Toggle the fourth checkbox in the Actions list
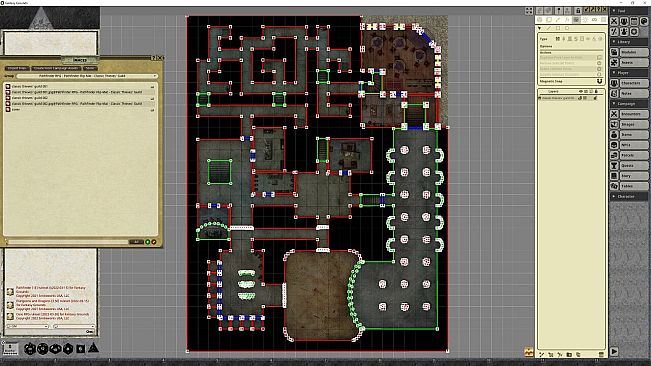This screenshot has width=651, height=366. pos(599,75)
